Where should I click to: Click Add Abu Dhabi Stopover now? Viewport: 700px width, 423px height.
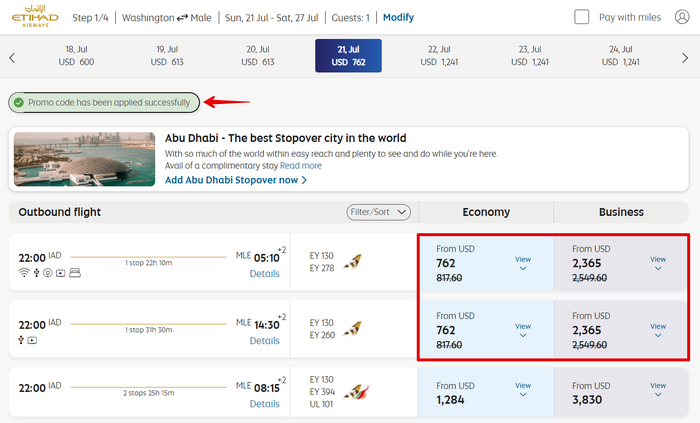point(236,180)
